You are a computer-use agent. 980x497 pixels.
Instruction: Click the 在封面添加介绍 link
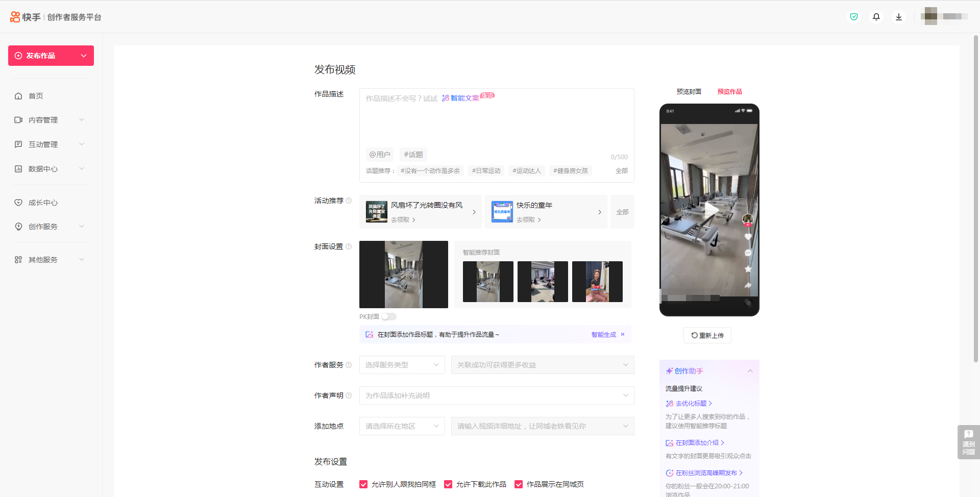(697, 443)
